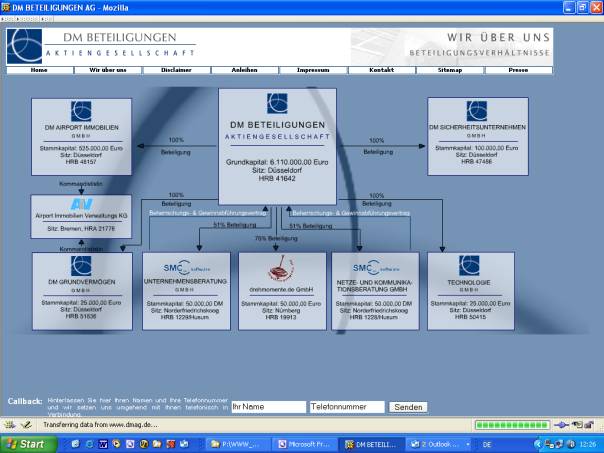Click the Senden button

pyautogui.click(x=408, y=407)
